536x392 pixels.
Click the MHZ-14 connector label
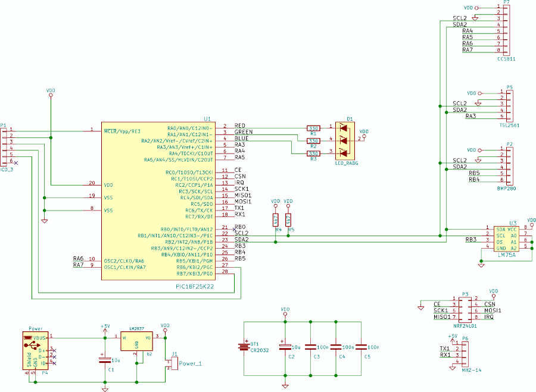pyautogui.click(x=472, y=370)
